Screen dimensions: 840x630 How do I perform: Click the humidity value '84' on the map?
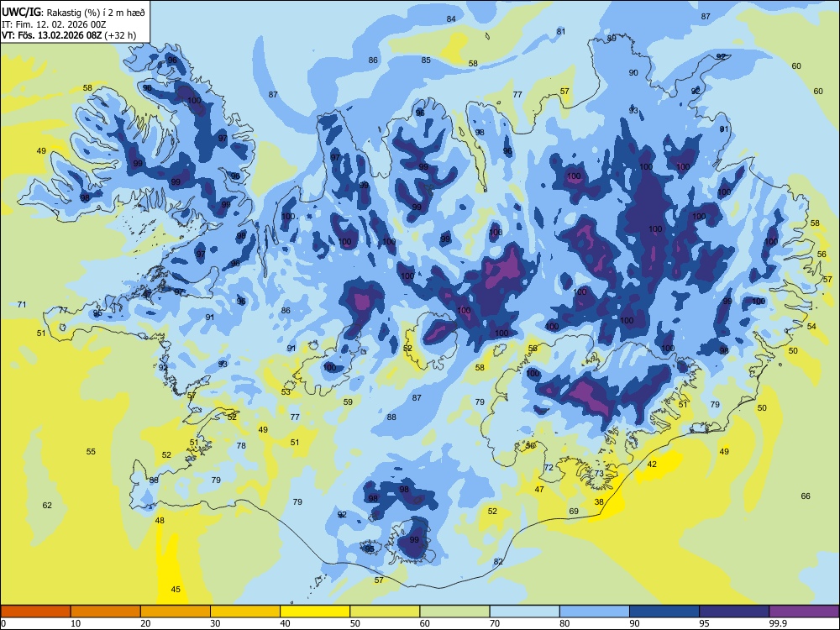[451, 18]
